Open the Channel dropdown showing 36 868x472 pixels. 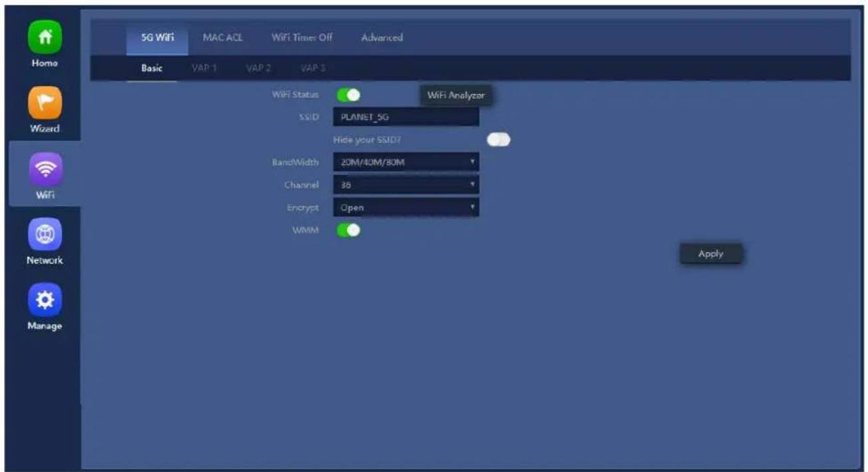tap(406, 184)
